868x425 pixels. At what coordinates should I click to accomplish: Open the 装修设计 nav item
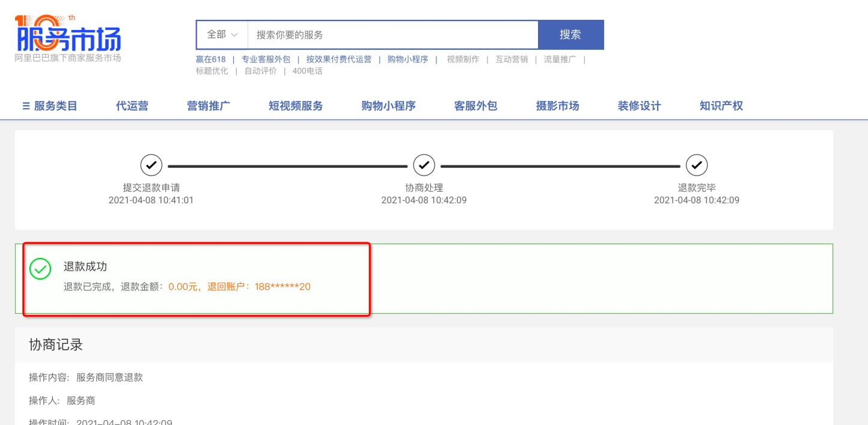pyautogui.click(x=639, y=106)
